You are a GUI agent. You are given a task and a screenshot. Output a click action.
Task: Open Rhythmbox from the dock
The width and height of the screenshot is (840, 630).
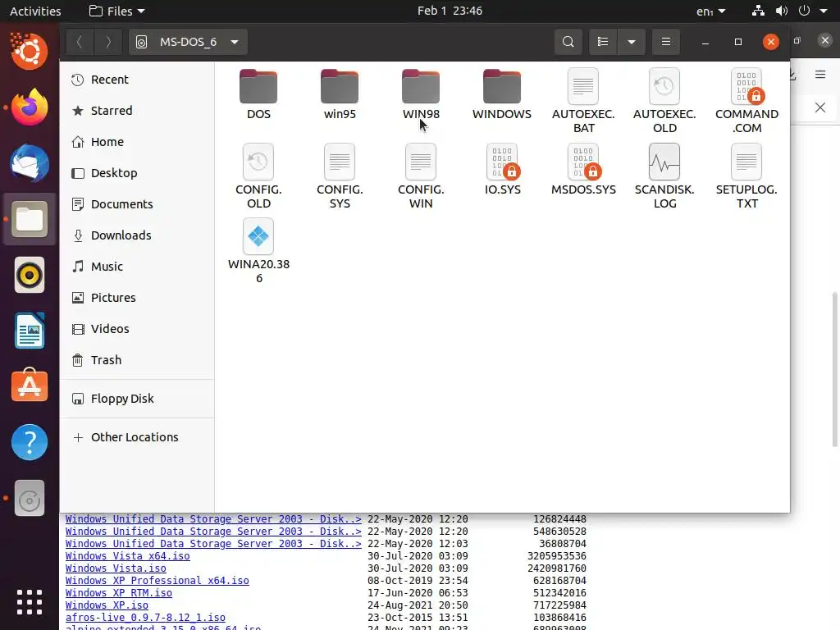point(30,276)
